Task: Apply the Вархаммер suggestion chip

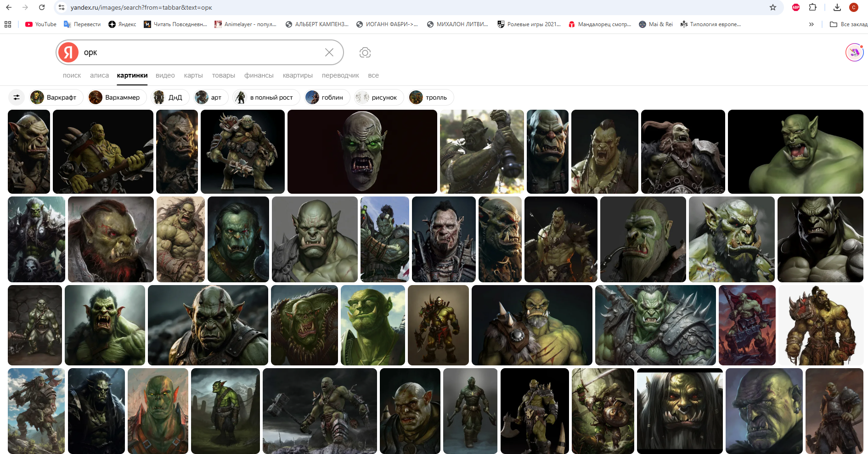Action: [x=117, y=97]
